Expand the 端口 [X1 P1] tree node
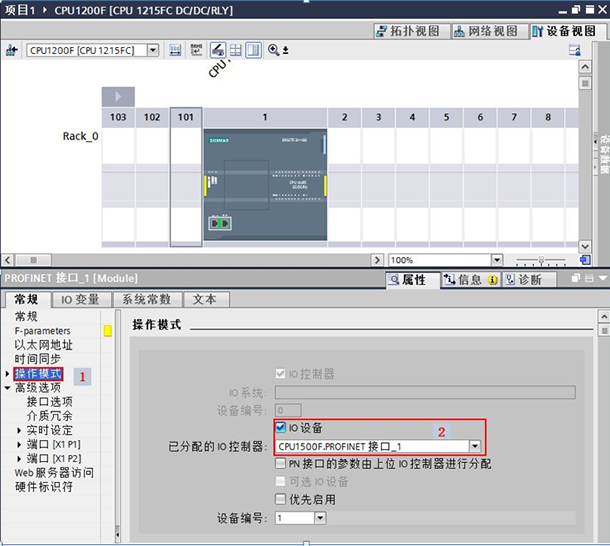Image resolution: width=610 pixels, height=546 pixels. [x=19, y=444]
